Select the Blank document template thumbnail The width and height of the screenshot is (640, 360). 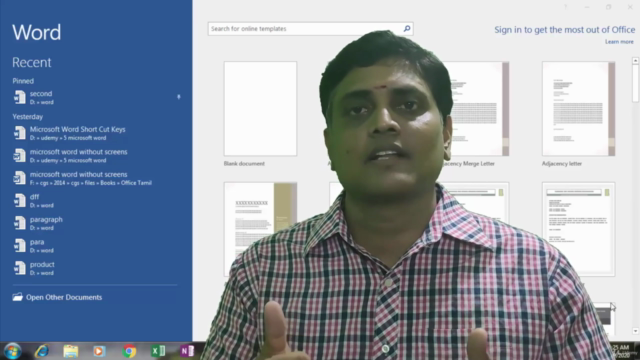[x=260, y=109]
